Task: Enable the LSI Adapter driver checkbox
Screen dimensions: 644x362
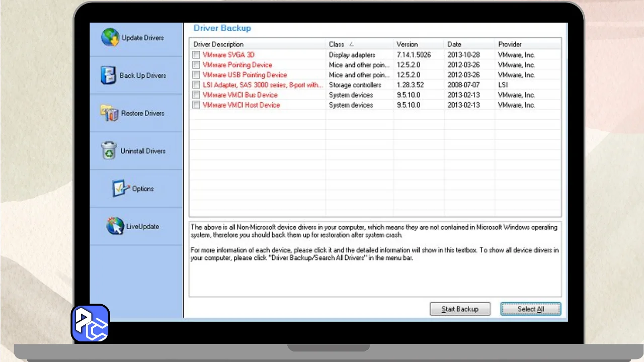Action: click(x=196, y=85)
